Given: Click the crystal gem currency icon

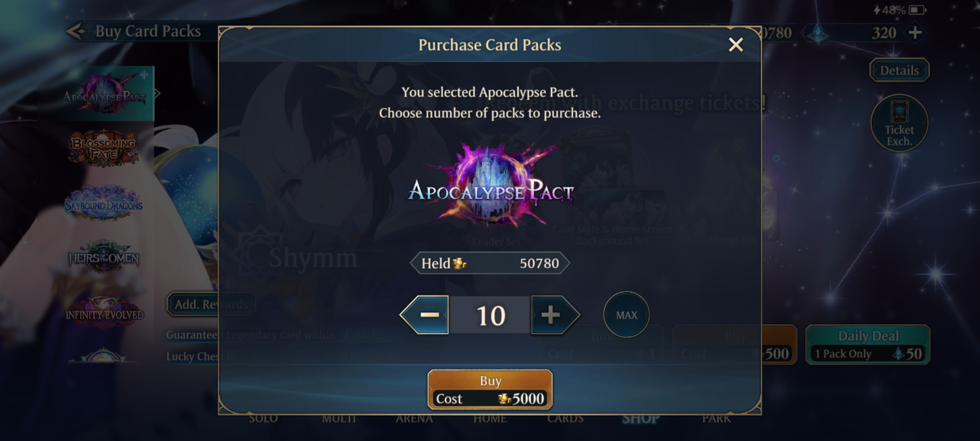Looking at the screenshot, I should 818,33.
